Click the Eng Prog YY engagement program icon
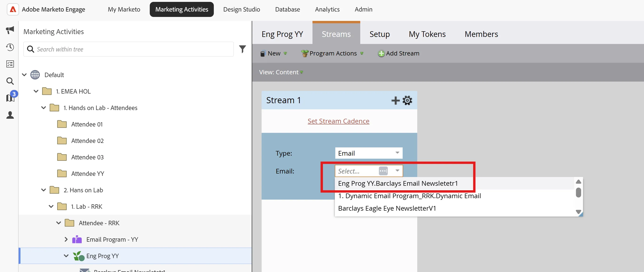 [x=78, y=256]
